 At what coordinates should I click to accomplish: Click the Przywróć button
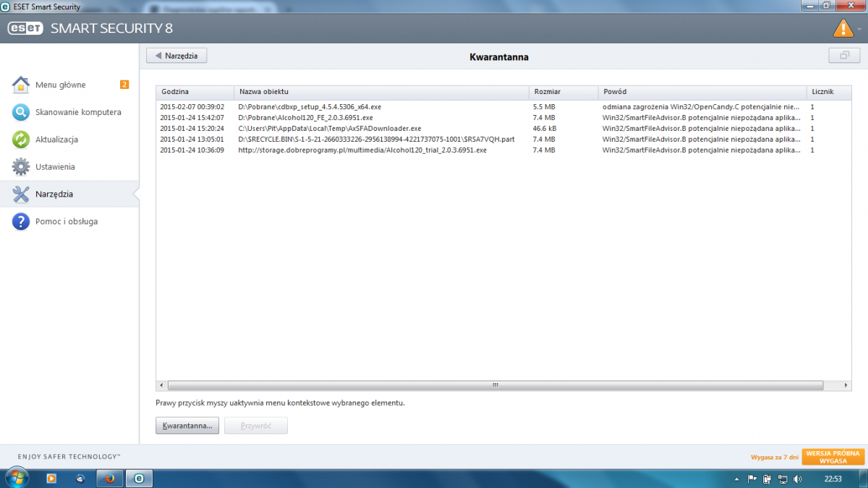coord(256,426)
